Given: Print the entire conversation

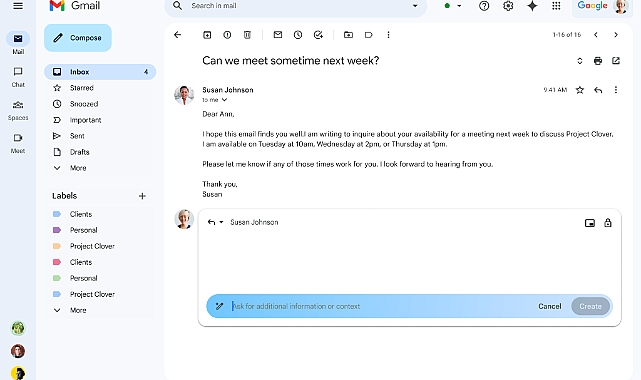Looking at the screenshot, I should click(x=598, y=61).
